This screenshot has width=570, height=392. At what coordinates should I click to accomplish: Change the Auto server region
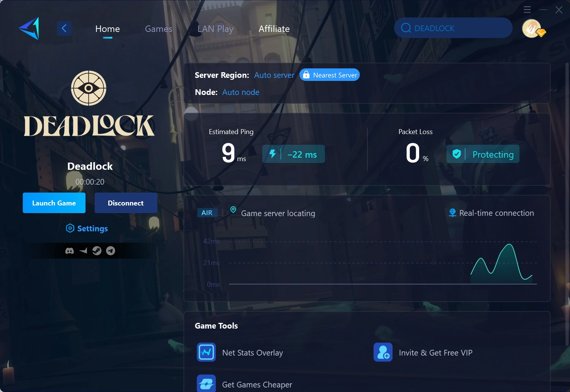point(274,75)
